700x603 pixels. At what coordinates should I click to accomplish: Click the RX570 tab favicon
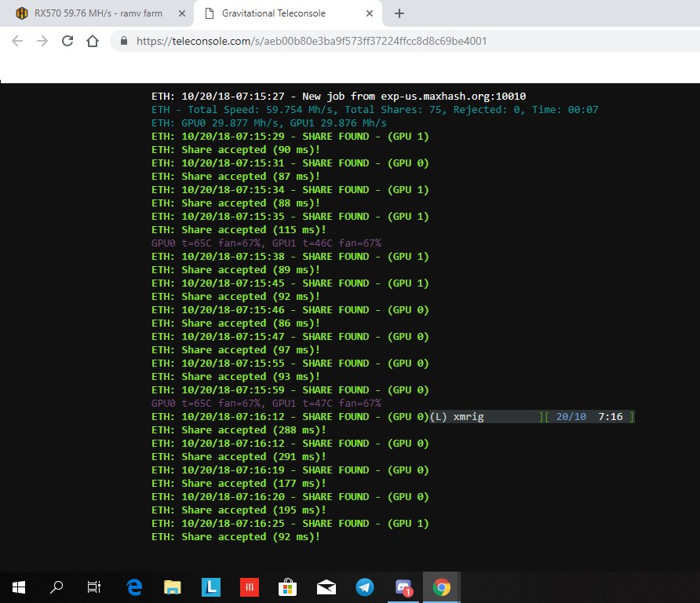(21, 13)
